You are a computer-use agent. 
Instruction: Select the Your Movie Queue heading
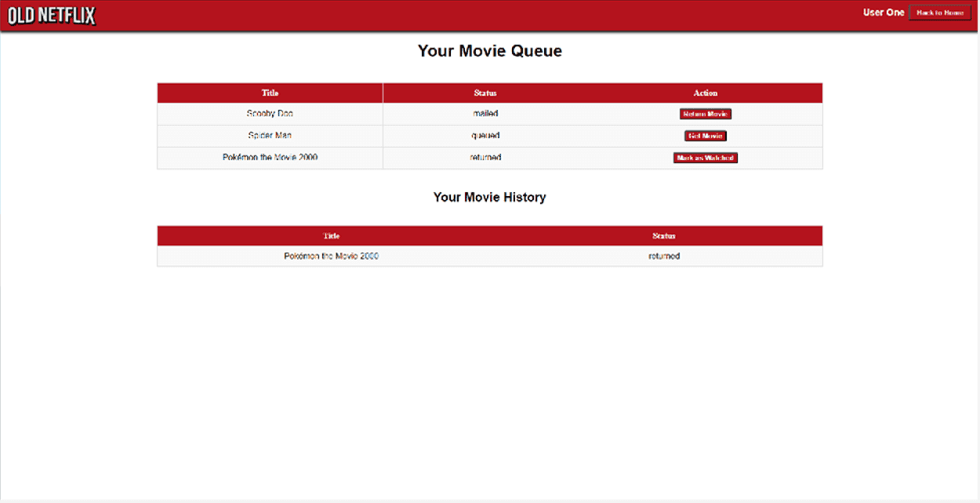point(490,51)
